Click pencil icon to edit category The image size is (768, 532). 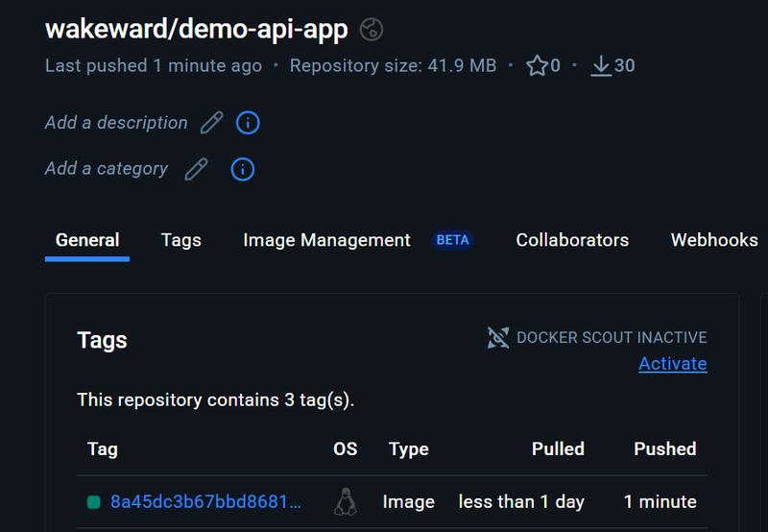[x=196, y=169]
